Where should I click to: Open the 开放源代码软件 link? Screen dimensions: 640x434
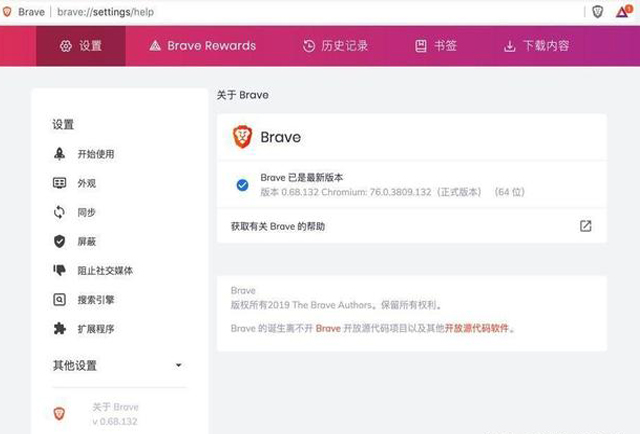[477, 328]
